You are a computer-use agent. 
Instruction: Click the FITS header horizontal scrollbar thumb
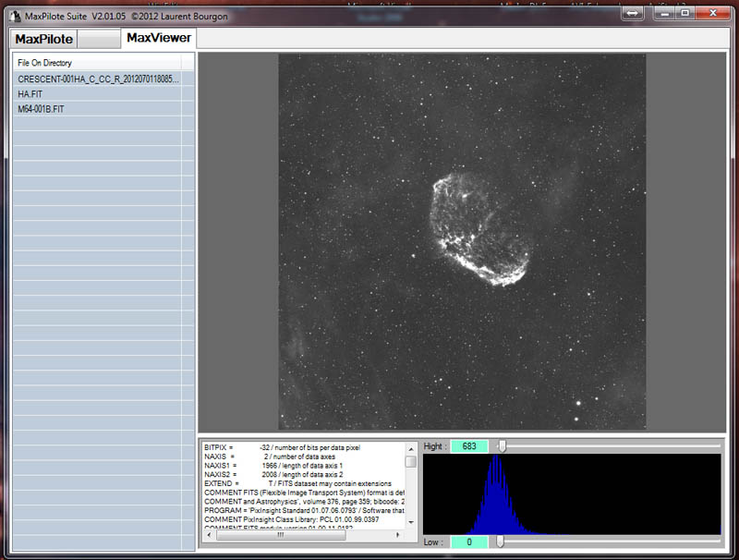coord(281,535)
